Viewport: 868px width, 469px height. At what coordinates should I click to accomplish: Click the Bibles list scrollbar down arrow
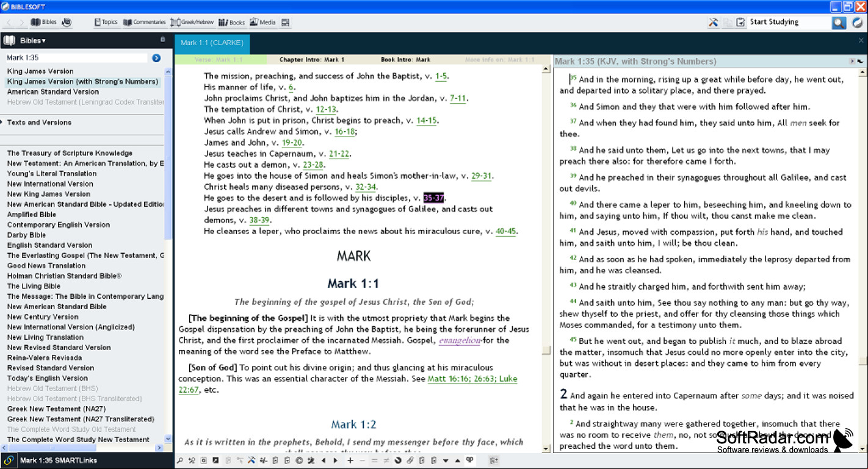(x=168, y=439)
